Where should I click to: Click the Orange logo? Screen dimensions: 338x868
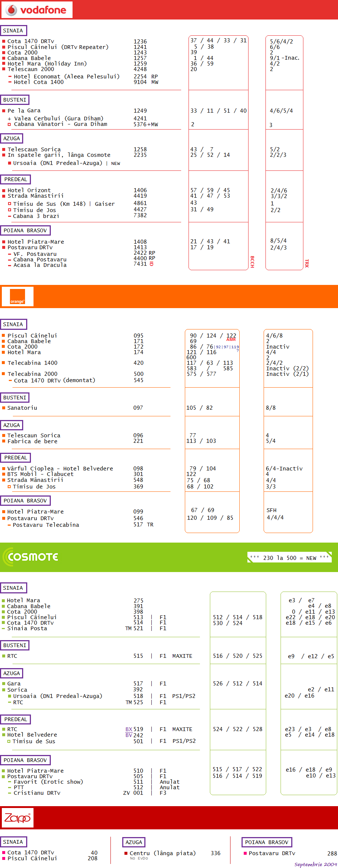click(x=17, y=296)
